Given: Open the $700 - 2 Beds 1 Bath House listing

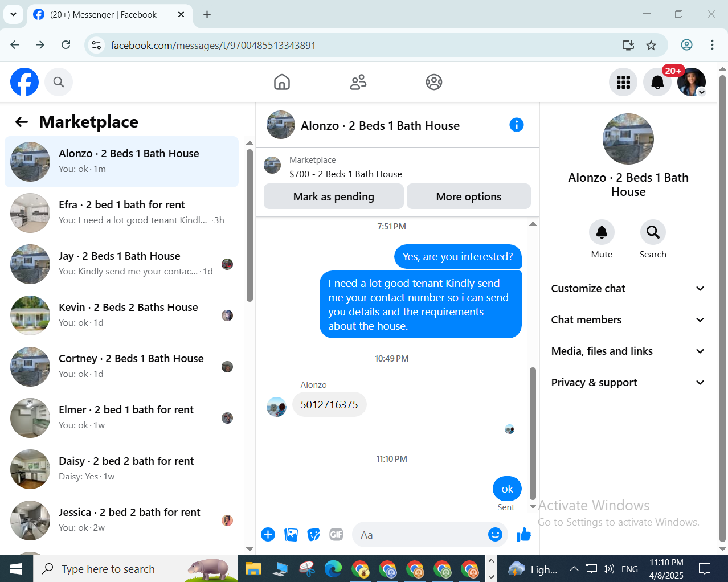Looking at the screenshot, I should (345, 174).
